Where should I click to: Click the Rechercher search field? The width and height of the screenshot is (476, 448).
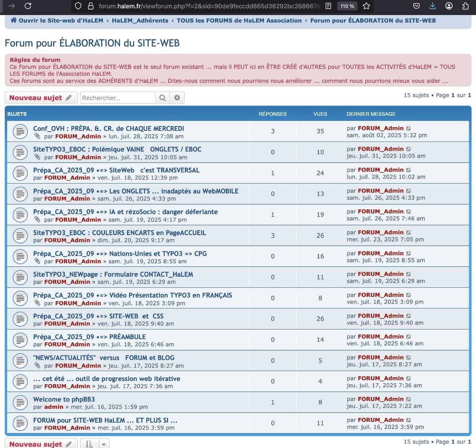click(x=117, y=97)
